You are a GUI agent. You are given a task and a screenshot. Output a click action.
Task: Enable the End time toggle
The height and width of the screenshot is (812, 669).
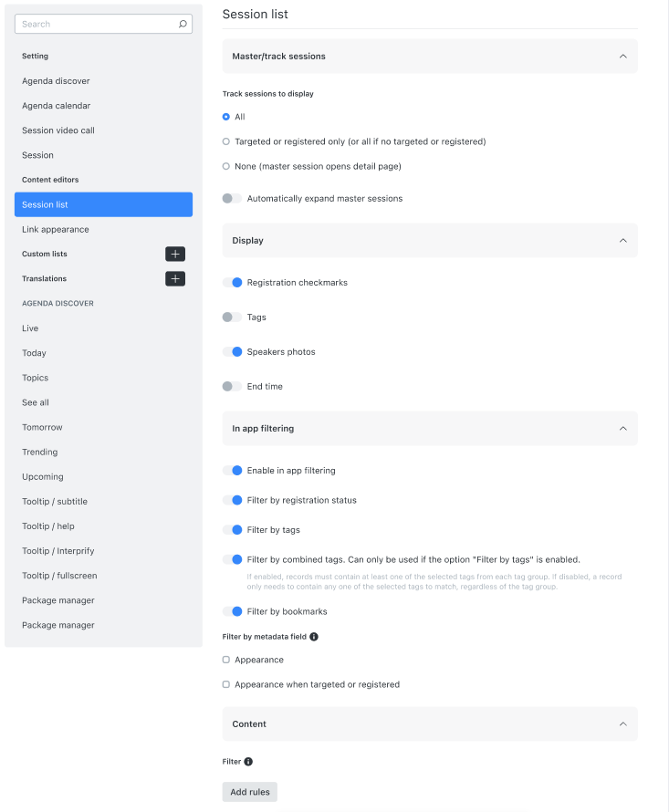232,386
